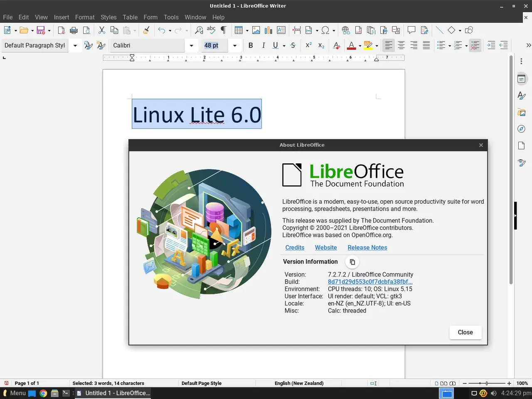The image size is (532, 399).
Task: Open the Release Notes link
Action: [x=367, y=247]
